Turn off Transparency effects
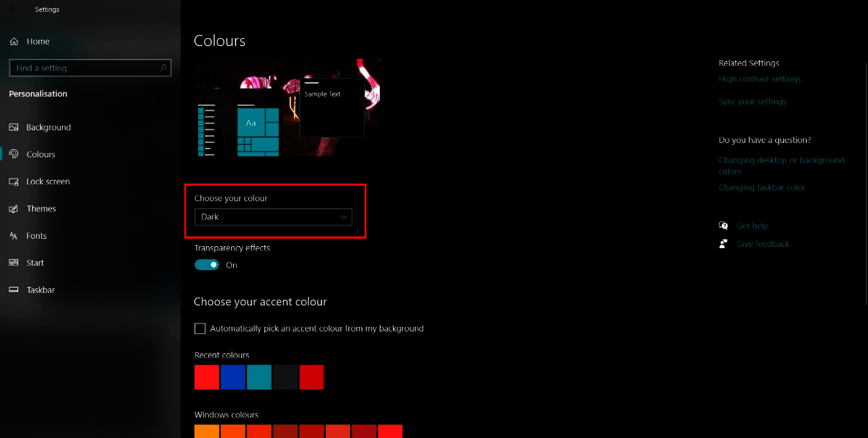This screenshot has height=438, width=868. (207, 264)
